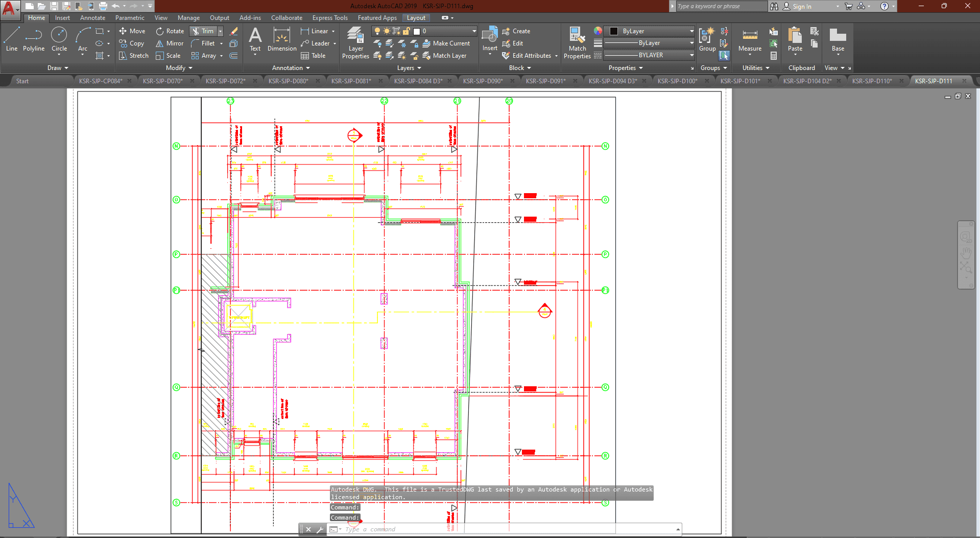The height and width of the screenshot is (538, 980).
Task: Toggle group selection on/off button
Action: click(724, 55)
